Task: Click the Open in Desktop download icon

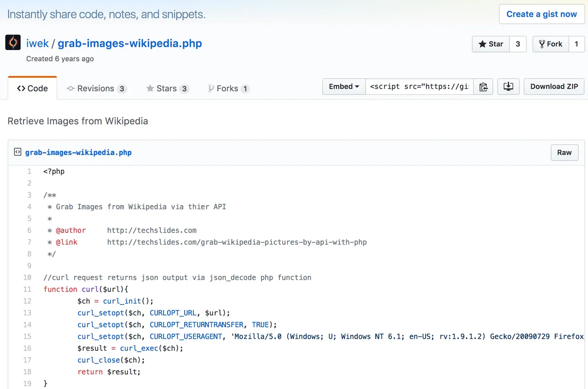Action: pos(508,86)
